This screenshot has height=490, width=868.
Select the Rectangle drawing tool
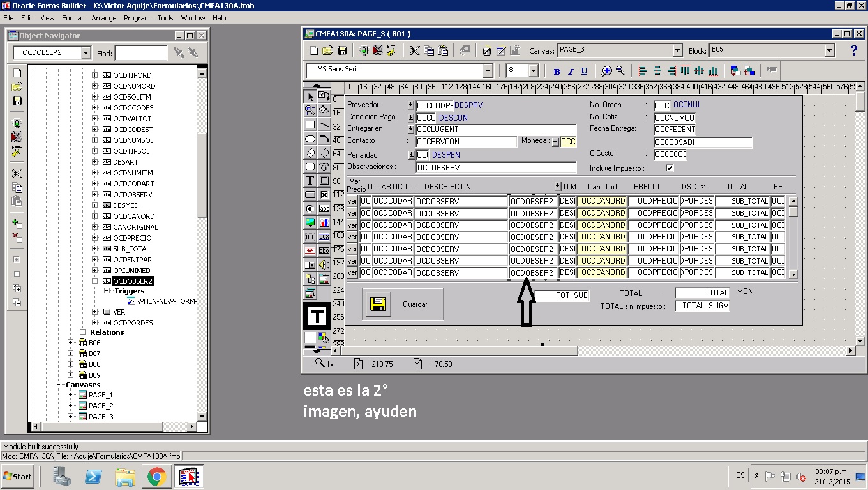(x=310, y=125)
